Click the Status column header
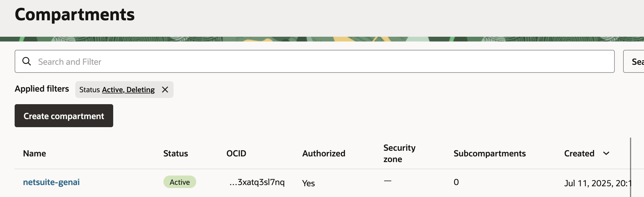This screenshot has height=197, width=644. [176, 153]
